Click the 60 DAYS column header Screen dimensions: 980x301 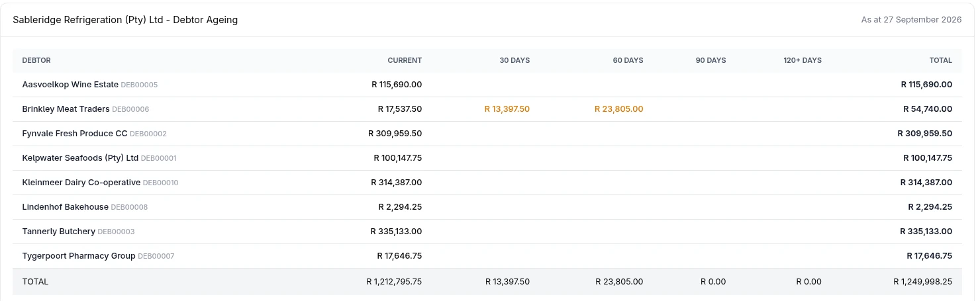(x=628, y=60)
